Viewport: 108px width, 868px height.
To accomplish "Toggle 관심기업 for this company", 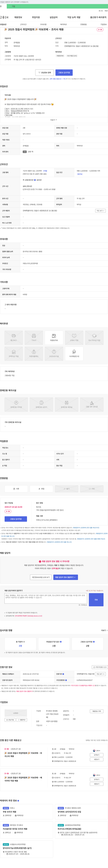I will (x=10, y=720).
